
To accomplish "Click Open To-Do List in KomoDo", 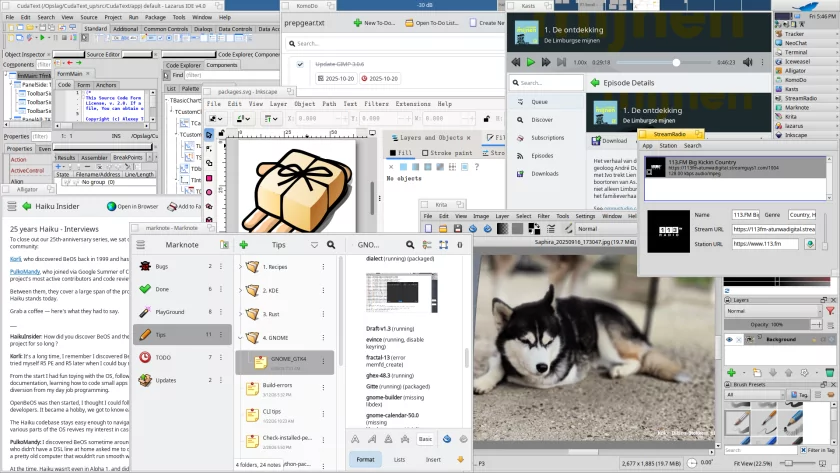I will pyautogui.click(x=432, y=23).
